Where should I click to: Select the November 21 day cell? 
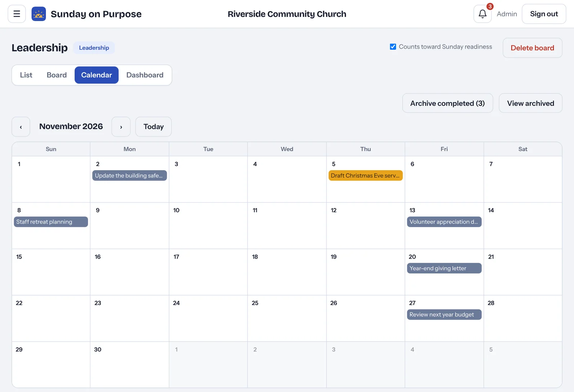click(523, 272)
